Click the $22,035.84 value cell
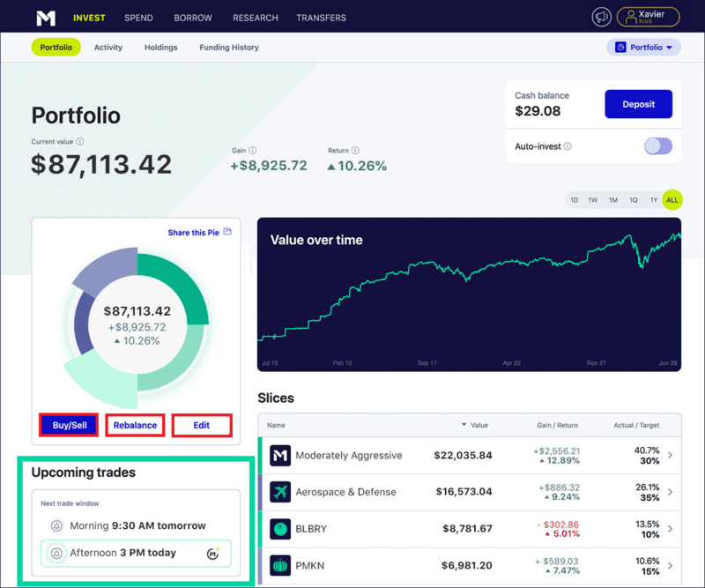 click(x=464, y=455)
